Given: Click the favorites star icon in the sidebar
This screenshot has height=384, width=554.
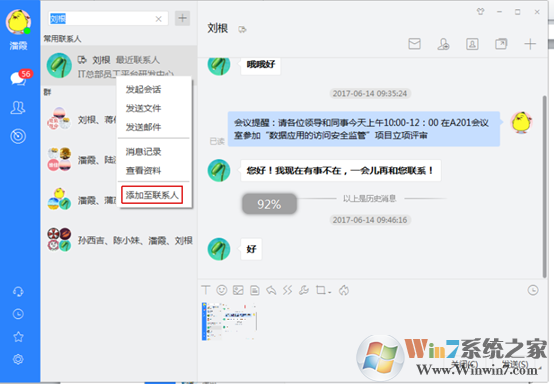Looking at the screenshot, I should click(x=18, y=337).
